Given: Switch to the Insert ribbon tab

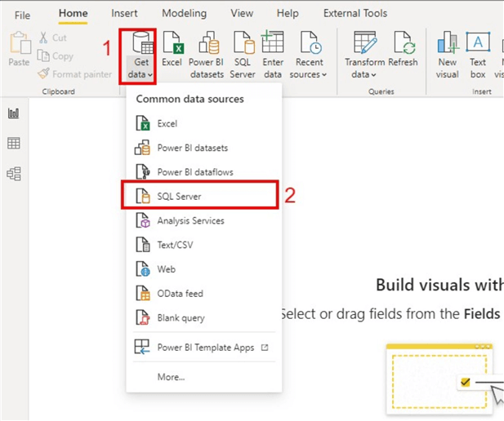Looking at the screenshot, I should (x=124, y=14).
